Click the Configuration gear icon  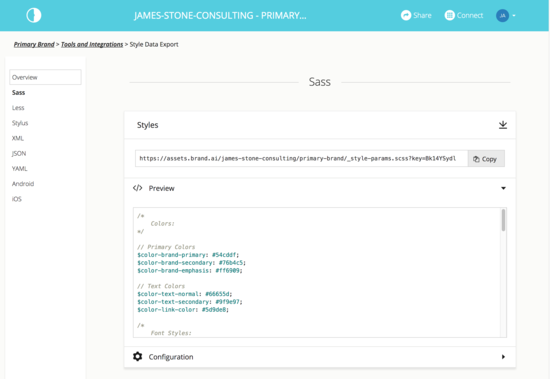pyautogui.click(x=138, y=357)
